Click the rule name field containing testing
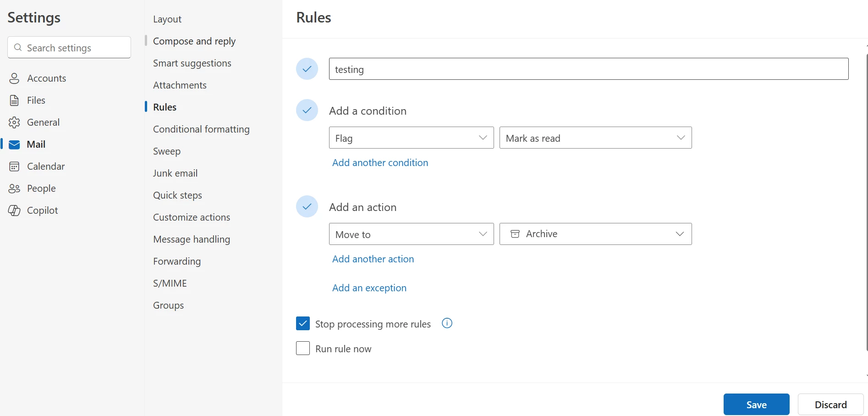Screen dimensions: 868x416 coord(589,69)
